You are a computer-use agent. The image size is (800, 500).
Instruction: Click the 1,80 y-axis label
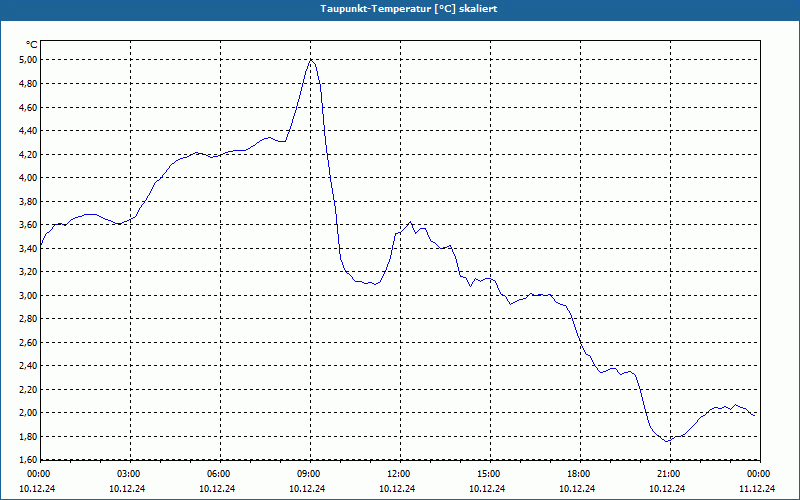29,437
